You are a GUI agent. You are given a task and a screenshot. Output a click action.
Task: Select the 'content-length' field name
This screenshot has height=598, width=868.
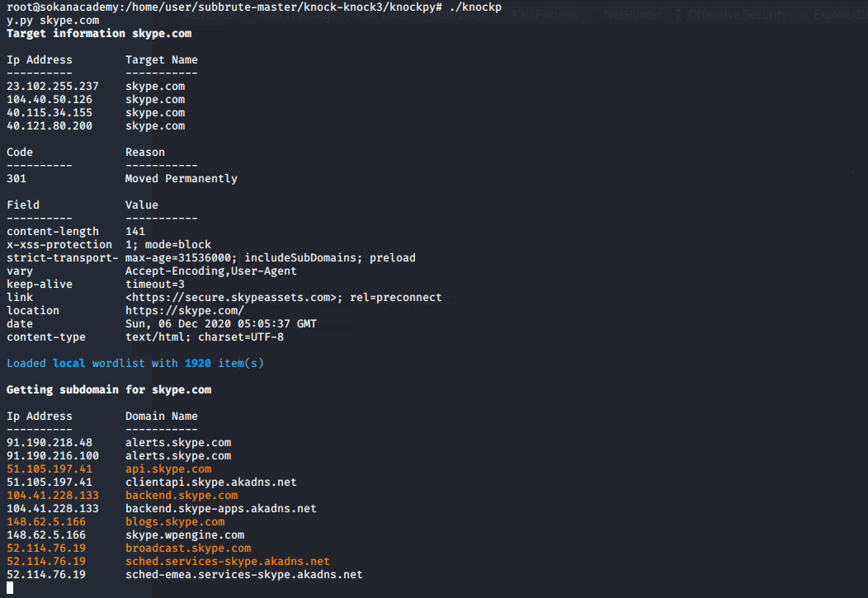[53, 231]
